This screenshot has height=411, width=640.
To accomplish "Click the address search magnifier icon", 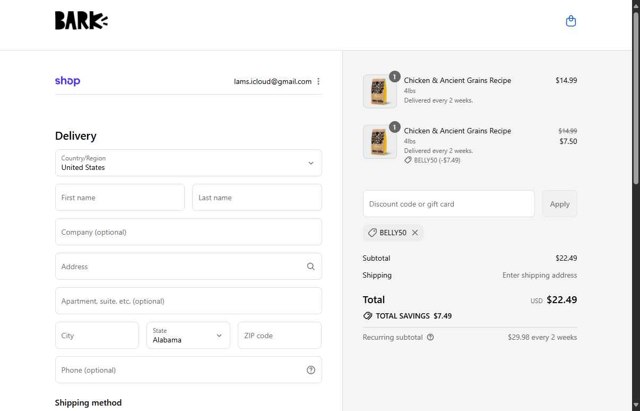I will coord(311,267).
